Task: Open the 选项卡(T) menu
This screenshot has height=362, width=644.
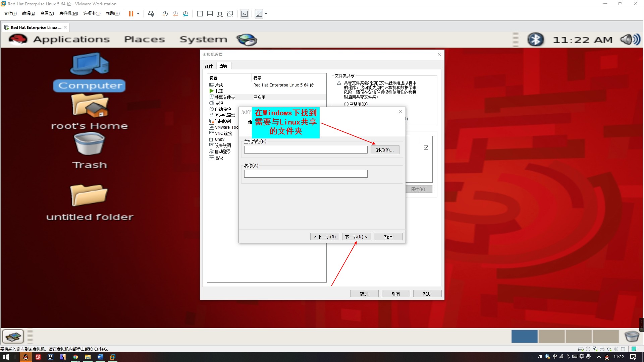Action: (x=92, y=13)
